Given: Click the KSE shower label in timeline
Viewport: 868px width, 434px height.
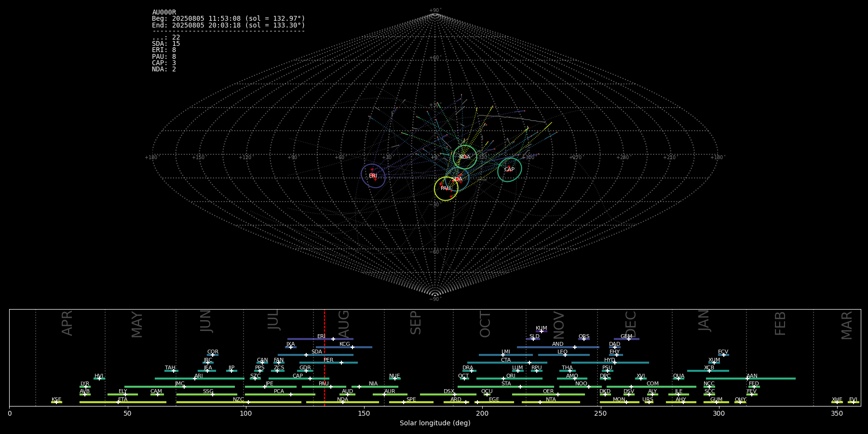Looking at the screenshot, I should [x=56, y=400].
